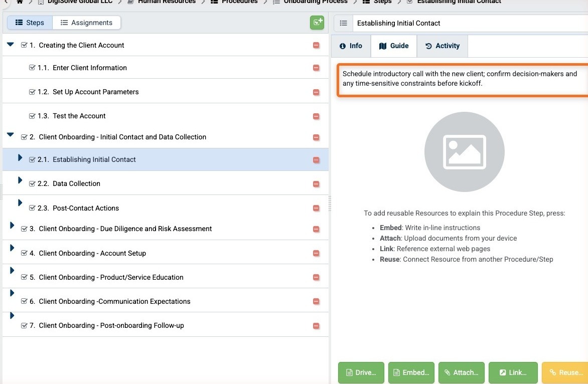Screen dimensions: 588x384
Task: Toggle checkbox for 1.3 Test the Account
Action: click(x=32, y=116)
